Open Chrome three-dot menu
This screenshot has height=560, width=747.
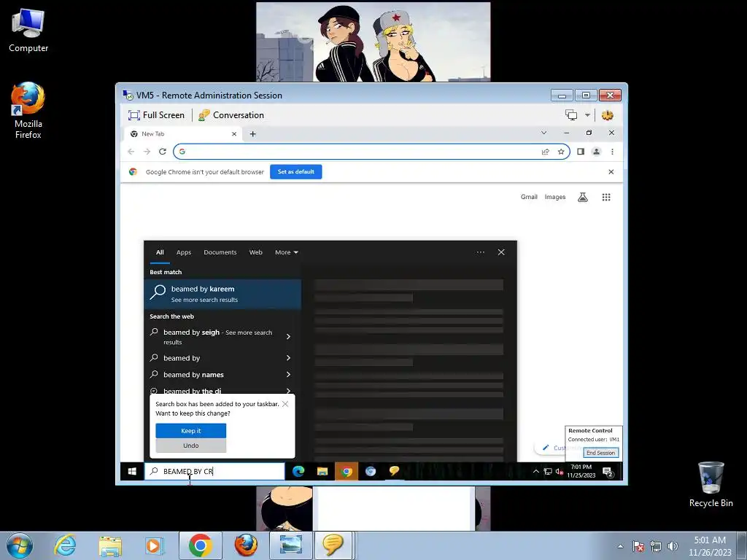pos(612,152)
